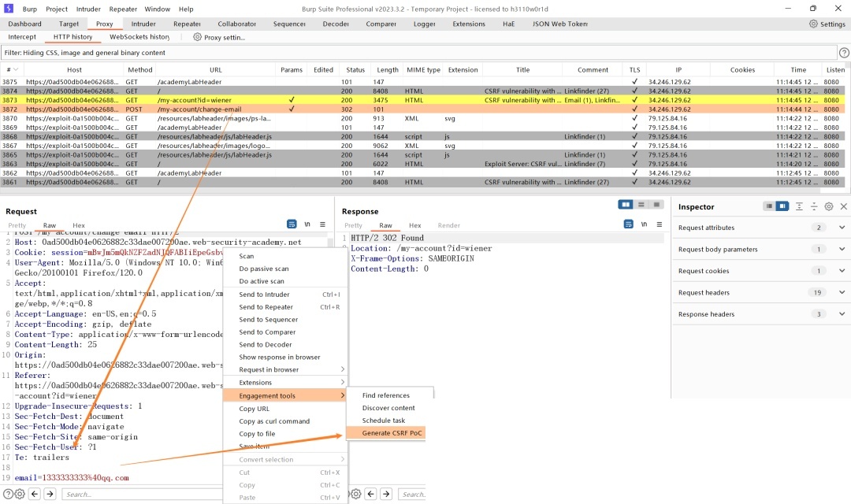Go to next match in Request search
The image size is (851, 504).
pyautogui.click(x=50, y=494)
